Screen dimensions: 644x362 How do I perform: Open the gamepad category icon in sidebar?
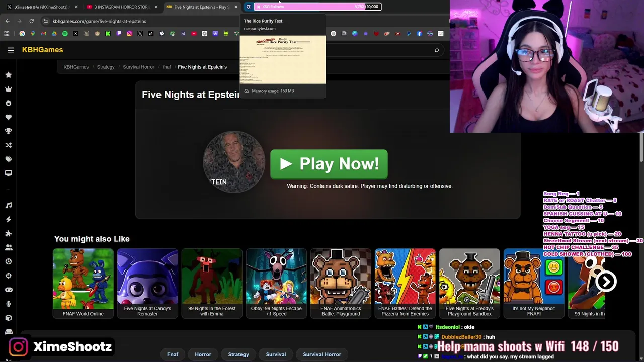tap(9, 290)
